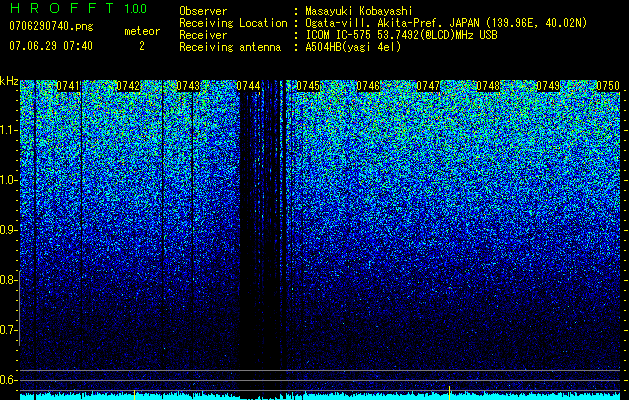Viewport: 629px width, 400px height.
Task: Click the 0745 time marker
Action: 308,86
